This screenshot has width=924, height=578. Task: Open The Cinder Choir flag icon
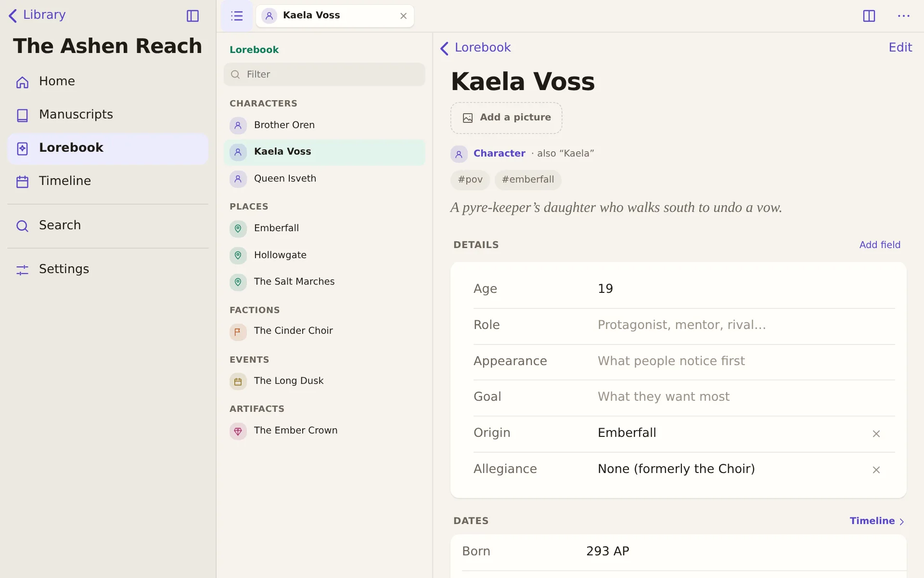pyautogui.click(x=238, y=331)
